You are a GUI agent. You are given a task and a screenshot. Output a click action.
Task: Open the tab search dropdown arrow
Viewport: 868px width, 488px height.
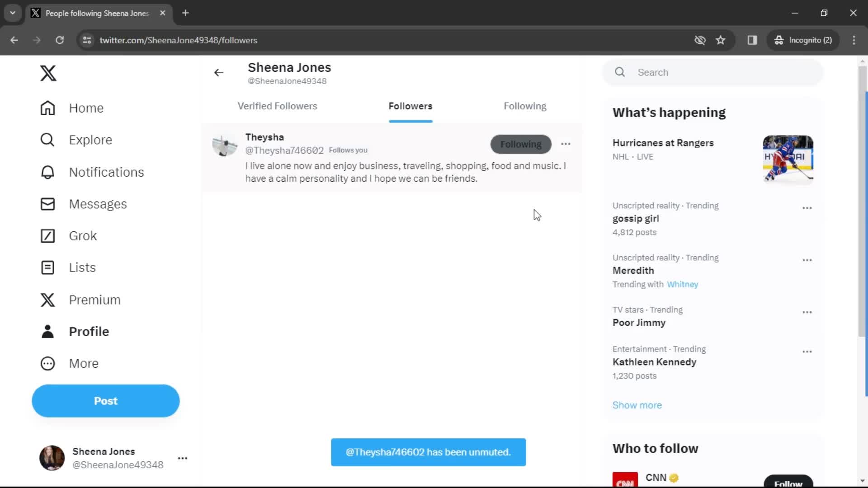[x=13, y=13]
